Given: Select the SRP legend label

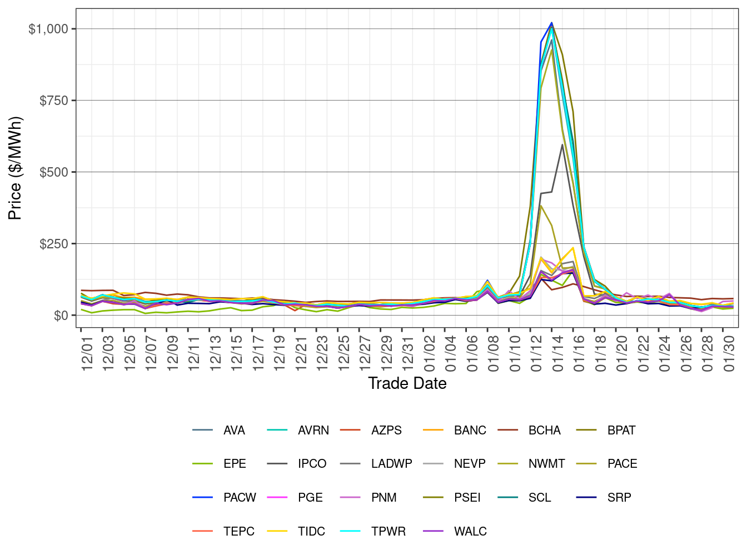Looking at the screenshot, I should coord(619,498).
